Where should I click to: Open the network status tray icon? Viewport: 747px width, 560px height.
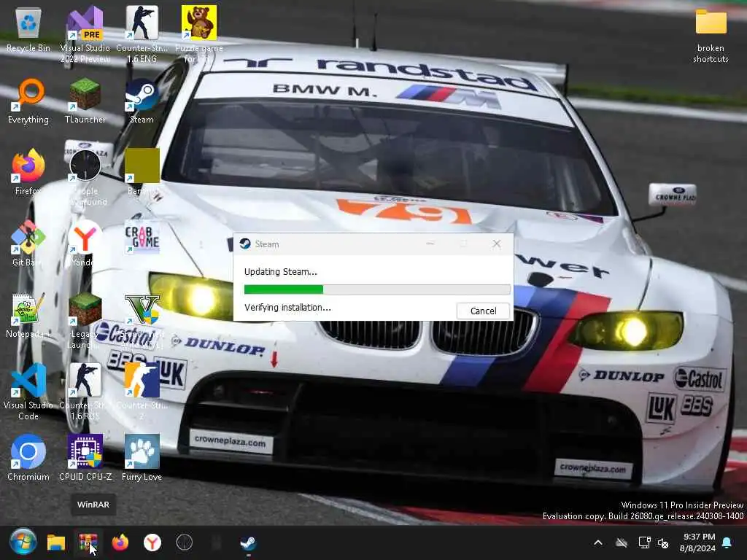(x=644, y=542)
